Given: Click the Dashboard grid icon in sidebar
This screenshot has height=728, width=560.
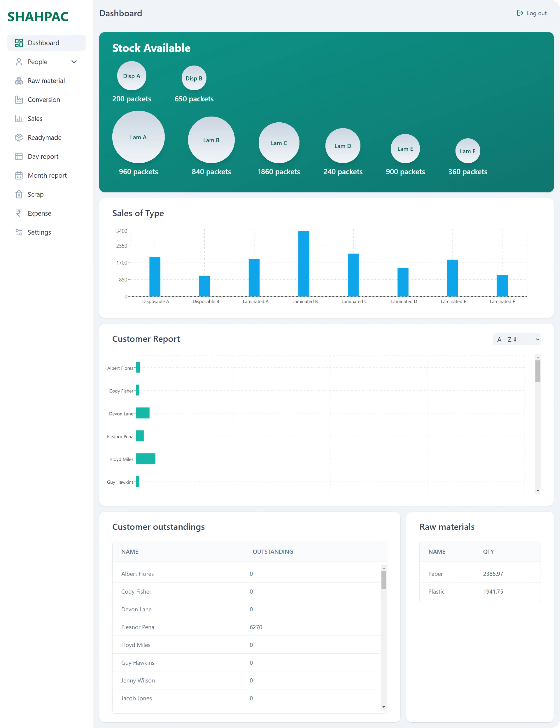Looking at the screenshot, I should 19,43.
